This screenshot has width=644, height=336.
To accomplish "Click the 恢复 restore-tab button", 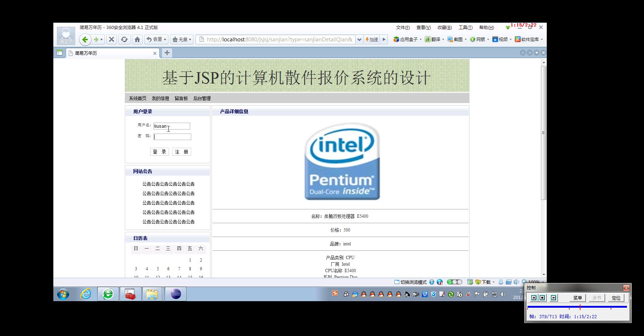I will pyautogui.click(x=154, y=40).
